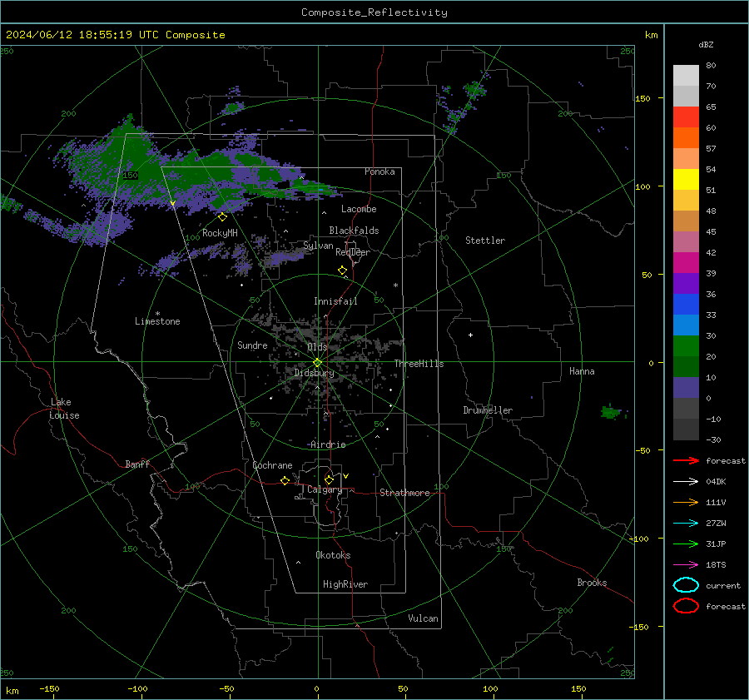Image resolution: width=749 pixels, height=700 pixels.
Task: Click the small green echo cell east of Hanna
Action: coord(611,411)
